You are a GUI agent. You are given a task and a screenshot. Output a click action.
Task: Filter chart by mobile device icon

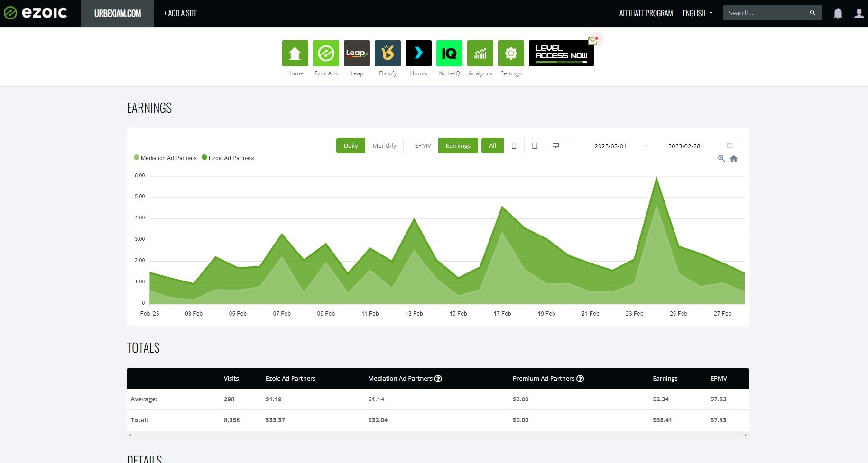click(x=514, y=145)
